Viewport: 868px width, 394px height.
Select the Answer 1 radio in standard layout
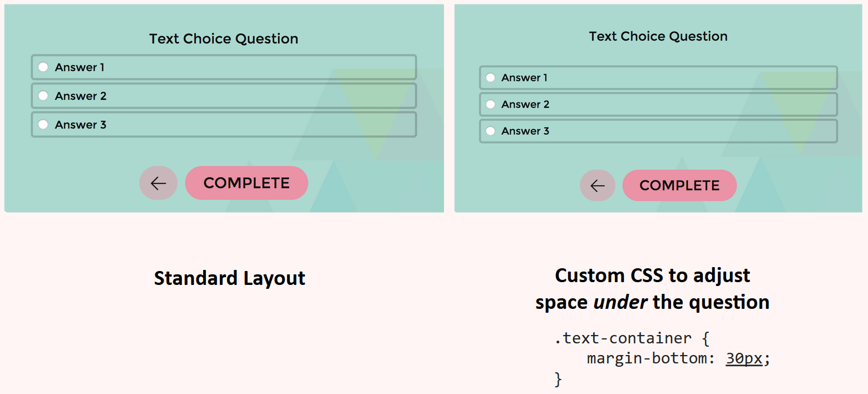tap(43, 67)
